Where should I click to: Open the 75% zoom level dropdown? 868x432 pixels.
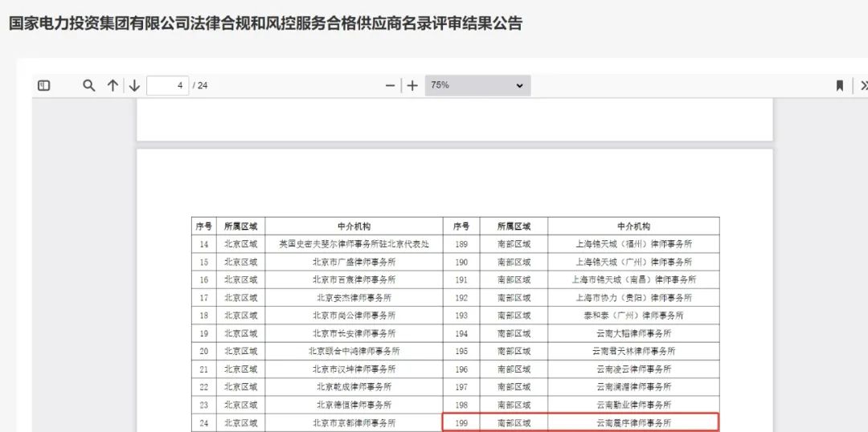(x=477, y=85)
